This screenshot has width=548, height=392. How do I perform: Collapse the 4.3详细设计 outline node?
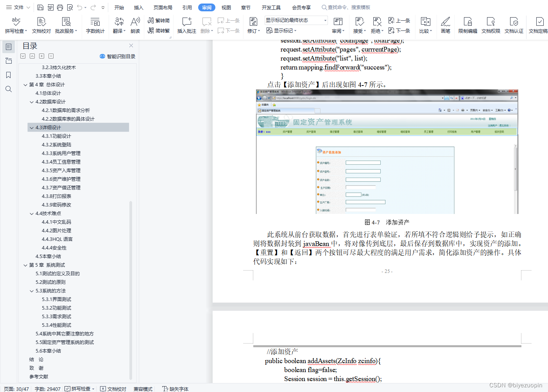pyautogui.click(x=32, y=128)
